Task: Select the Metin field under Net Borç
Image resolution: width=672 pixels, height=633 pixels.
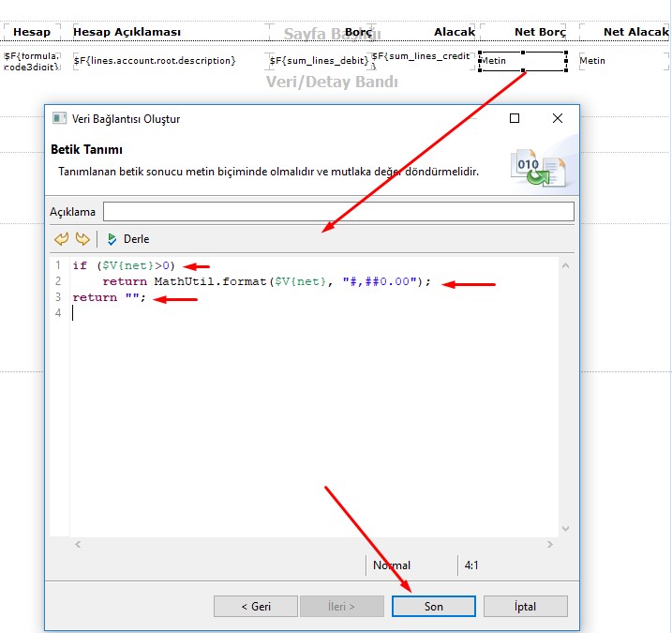Action: 522,61
